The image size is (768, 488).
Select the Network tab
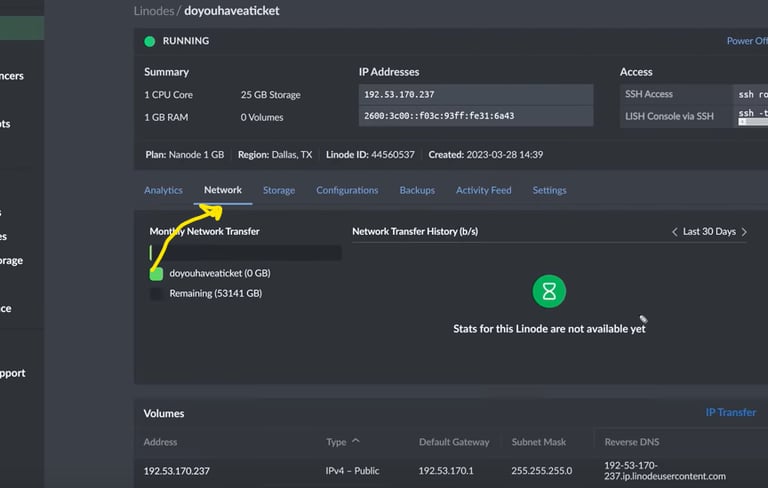223,190
